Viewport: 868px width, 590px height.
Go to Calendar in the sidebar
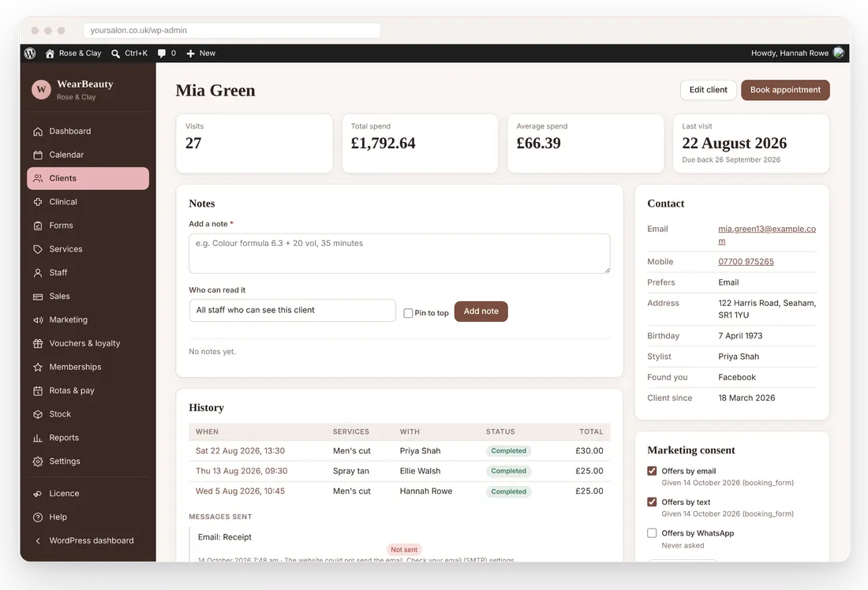88,155
